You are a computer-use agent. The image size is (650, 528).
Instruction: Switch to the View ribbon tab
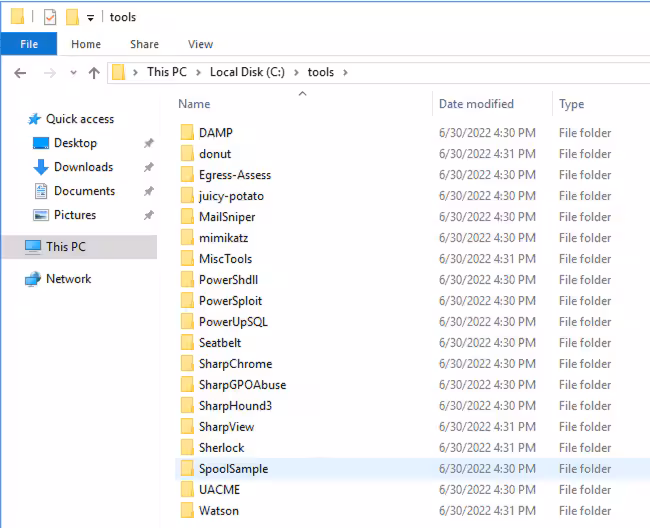200,44
